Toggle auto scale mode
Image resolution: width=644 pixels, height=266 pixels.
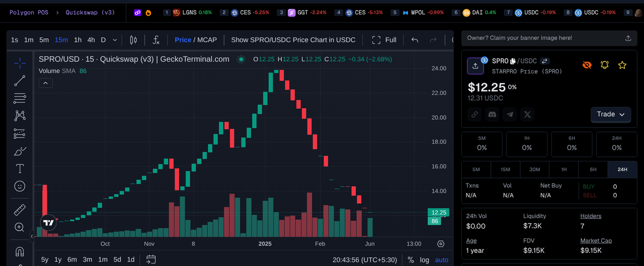[441, 259]
